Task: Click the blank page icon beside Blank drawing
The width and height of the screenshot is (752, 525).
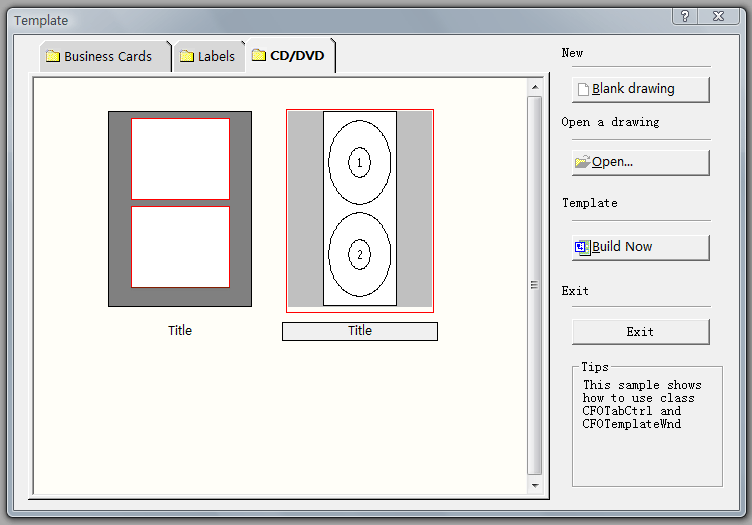Action: (x=583, y=89)
